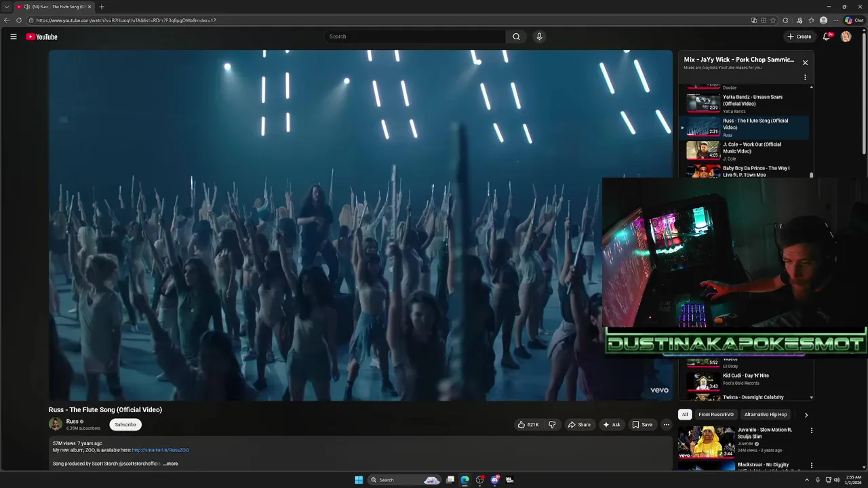The width and height of the screenshot is (868, 488).
Task: Open the browser tab search dropdown
Action: click(x=7, y=7)
